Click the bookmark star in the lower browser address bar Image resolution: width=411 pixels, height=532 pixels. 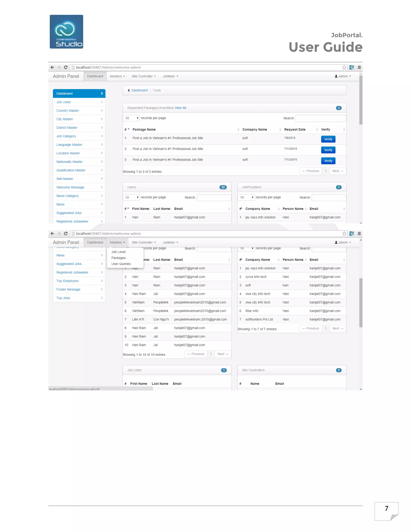point(344,233)
